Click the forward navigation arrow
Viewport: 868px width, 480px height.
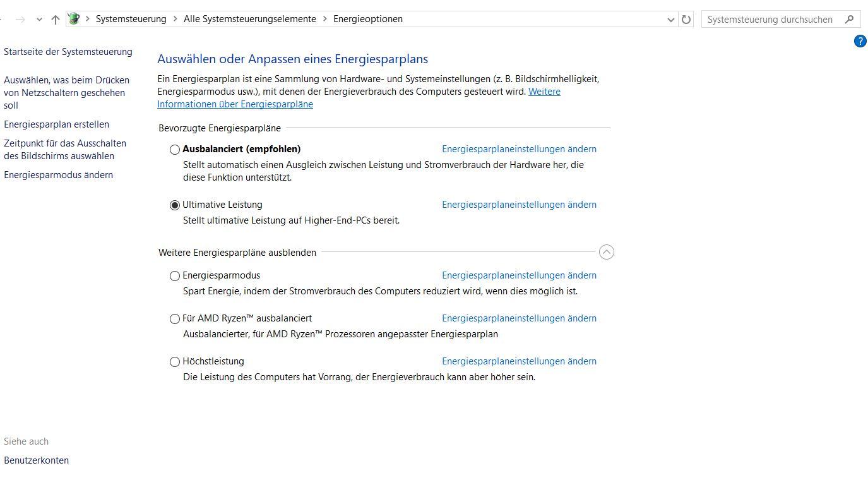point(20,19)
